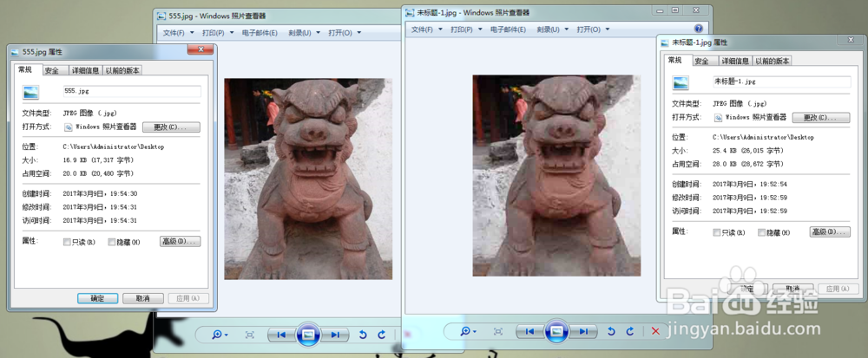This screenshot has height=358, width=868.
Task: Switch to 以前的版本 tab in 555.jpg properties
Action: coord(122,70)
